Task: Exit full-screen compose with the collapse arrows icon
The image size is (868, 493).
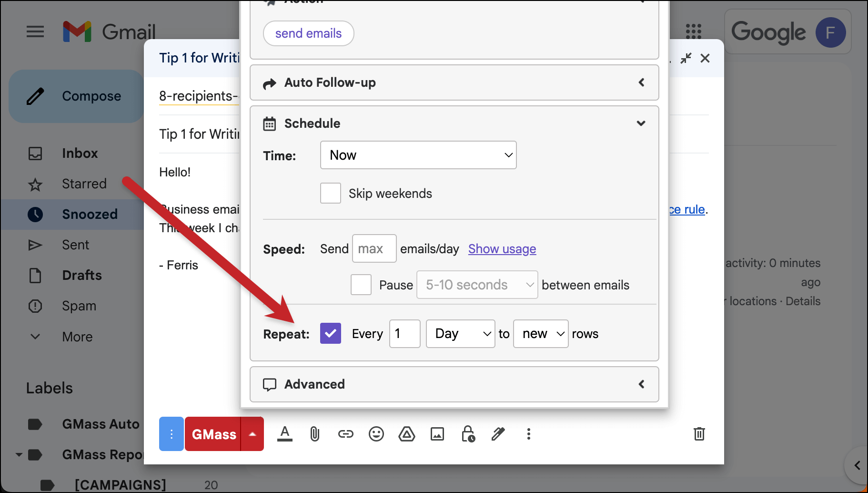Action: 686,58
